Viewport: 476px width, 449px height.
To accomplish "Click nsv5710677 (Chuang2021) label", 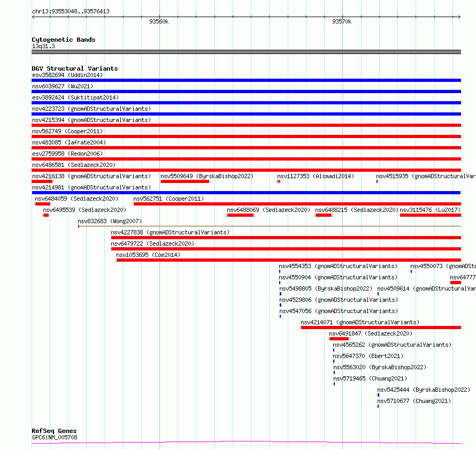I will pos(414,401).
